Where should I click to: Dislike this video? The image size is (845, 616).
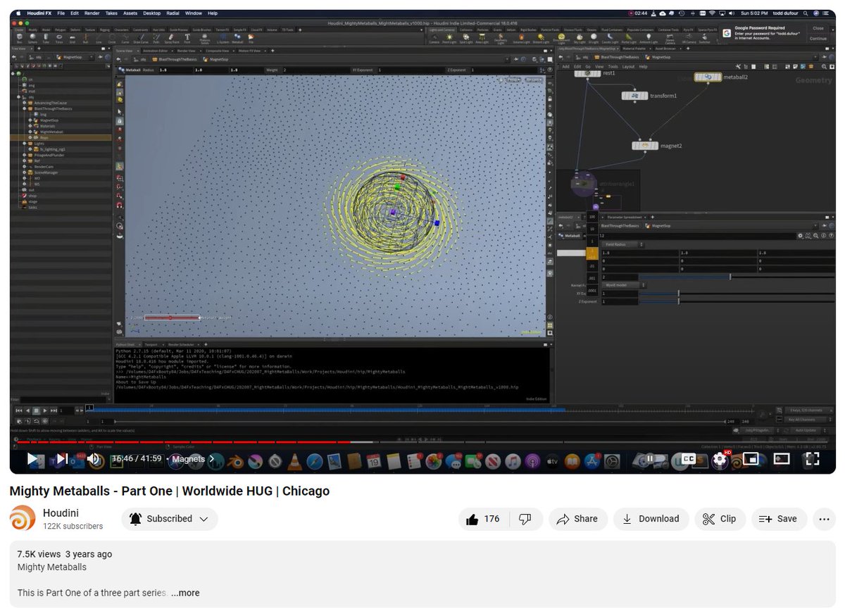click(x=525, y=519)
